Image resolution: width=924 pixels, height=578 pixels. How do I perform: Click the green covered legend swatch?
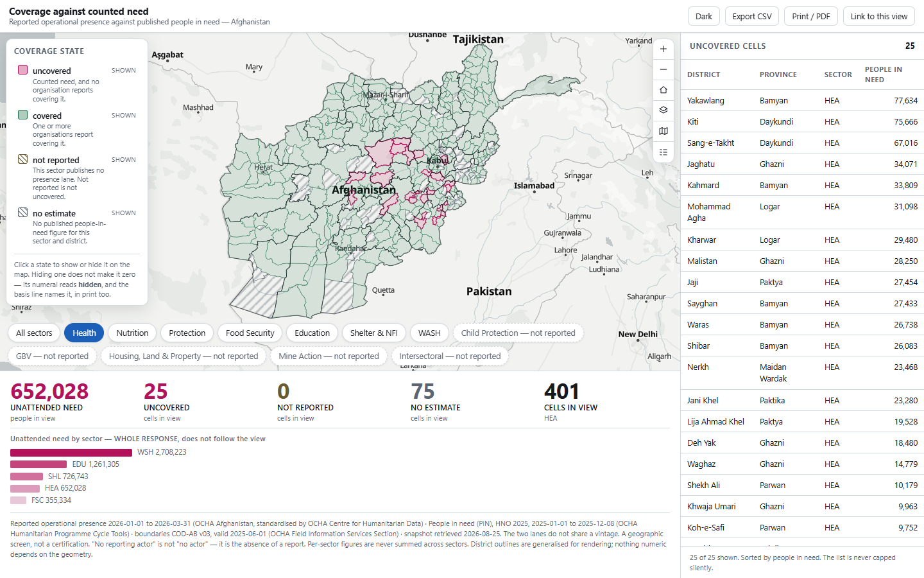[22, 115]
